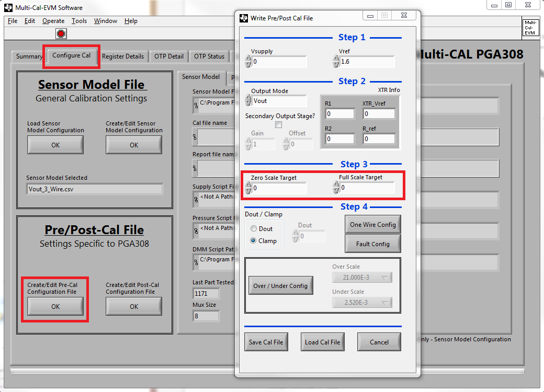
Task: Open the Operate menu
Action: [x=53, y=21]
